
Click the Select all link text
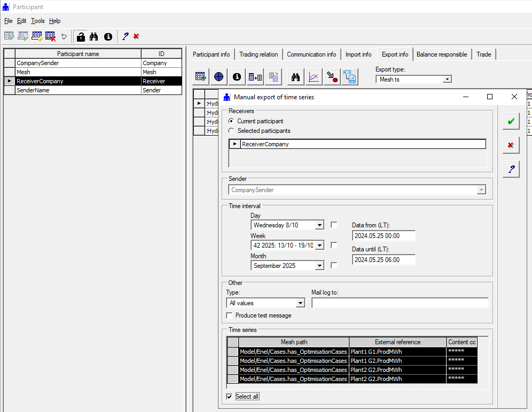coord(247,397)
